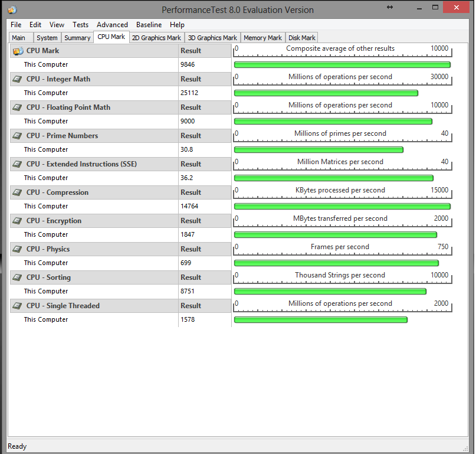The width and height of the screenshot is (476, 454).
Task: Select the 30.8 Prime Numbers result
Action: [187, 149]
